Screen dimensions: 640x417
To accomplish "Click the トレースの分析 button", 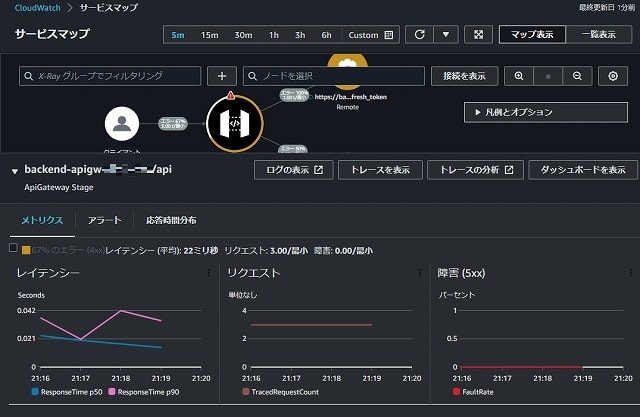I will (x=475, y=170).
